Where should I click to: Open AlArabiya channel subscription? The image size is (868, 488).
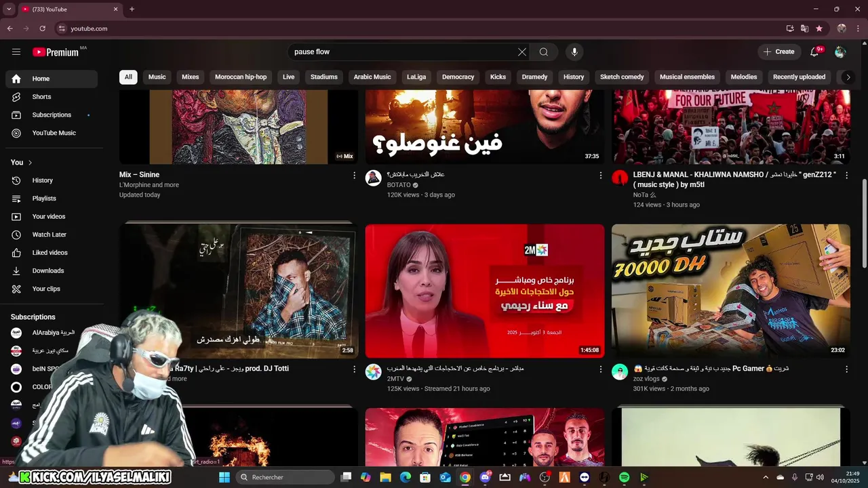pyautogui.click(x=52, y=333)
